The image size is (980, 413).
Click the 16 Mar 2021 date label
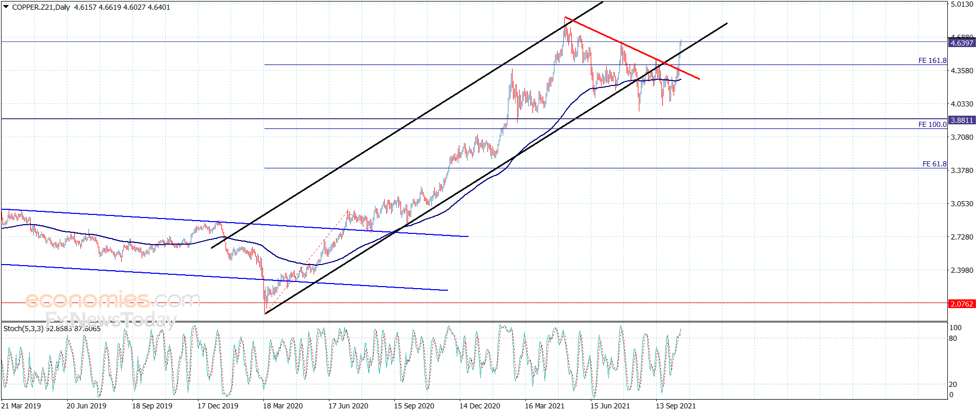tap(545, 406)
